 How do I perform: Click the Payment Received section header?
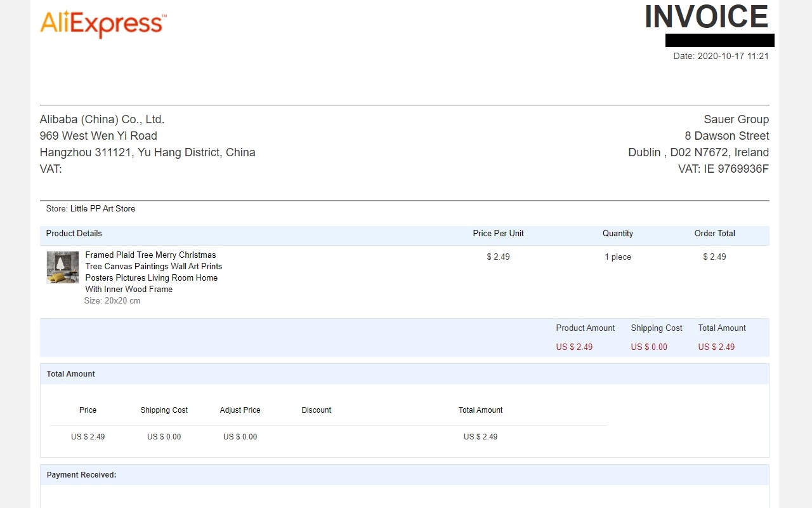point(81,474)
